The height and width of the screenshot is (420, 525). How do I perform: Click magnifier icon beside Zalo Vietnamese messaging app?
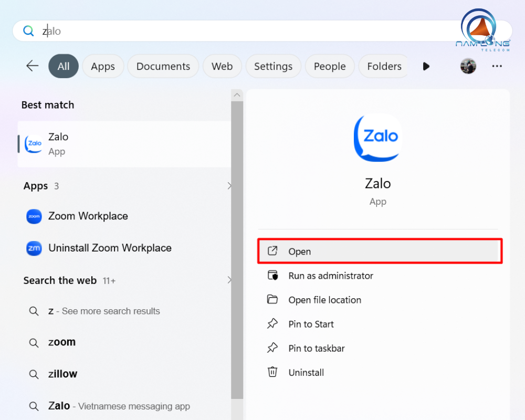[34, 406]
